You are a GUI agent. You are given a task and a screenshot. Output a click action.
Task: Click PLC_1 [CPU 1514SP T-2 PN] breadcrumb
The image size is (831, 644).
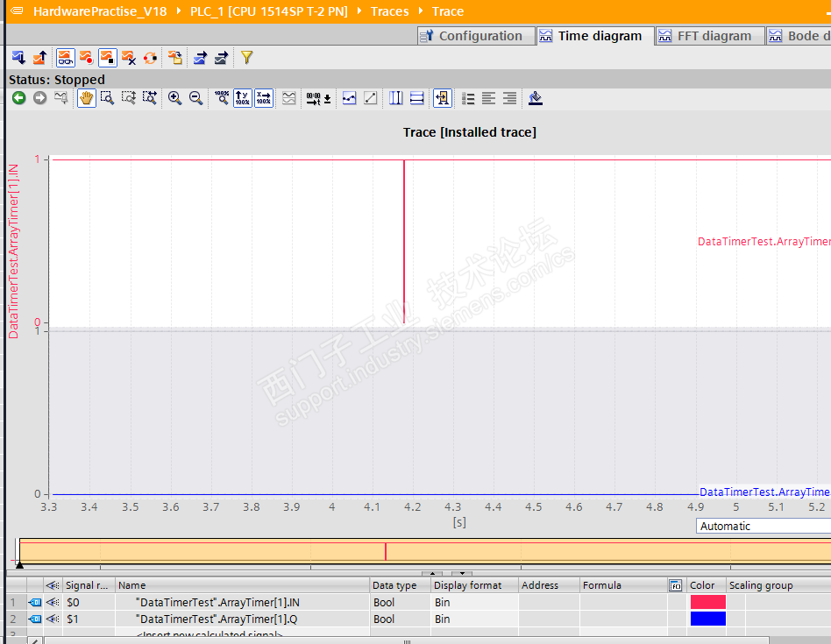click(x=269, y=11)
